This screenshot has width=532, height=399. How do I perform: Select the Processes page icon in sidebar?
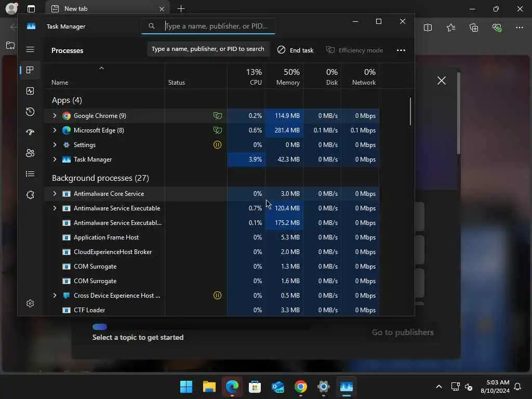tap(30, 70)
